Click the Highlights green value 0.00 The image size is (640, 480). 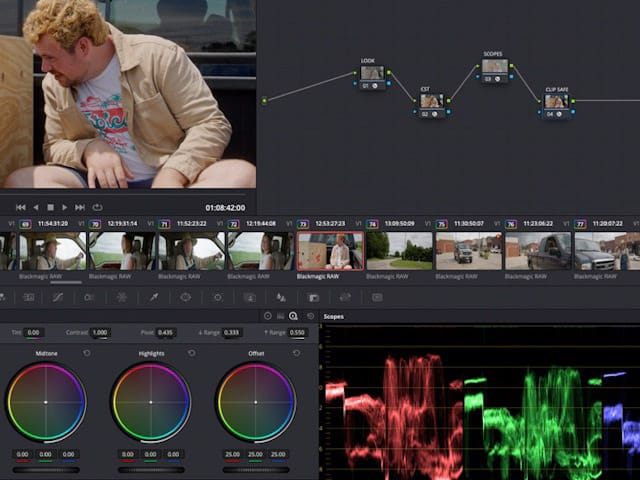pos(151,454)
